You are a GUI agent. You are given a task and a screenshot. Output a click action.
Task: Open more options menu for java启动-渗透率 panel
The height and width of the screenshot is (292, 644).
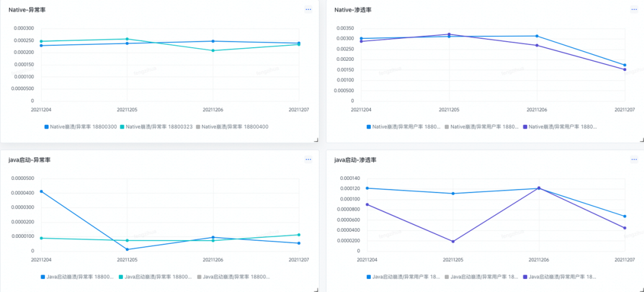[x=634, y=160]
